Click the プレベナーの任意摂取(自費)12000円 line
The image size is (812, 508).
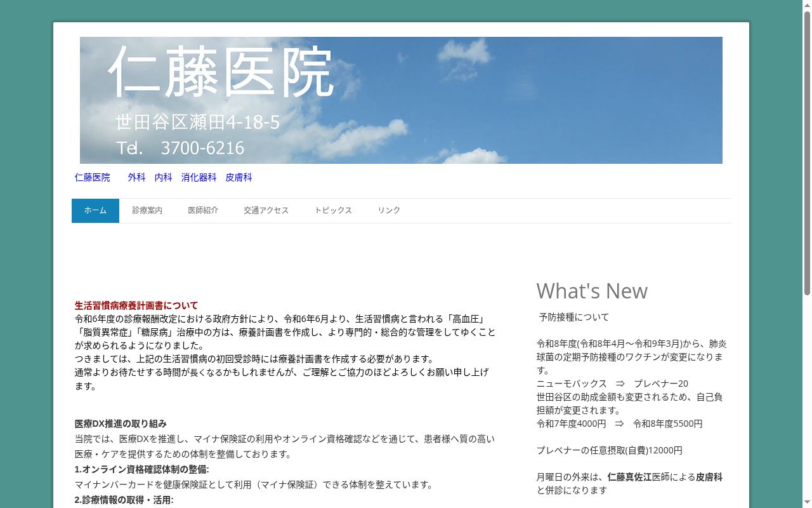610,450
